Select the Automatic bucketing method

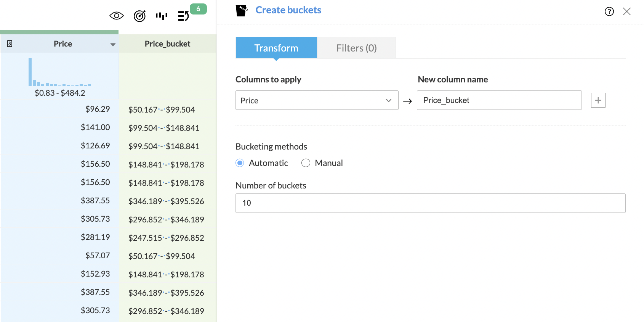240,163
